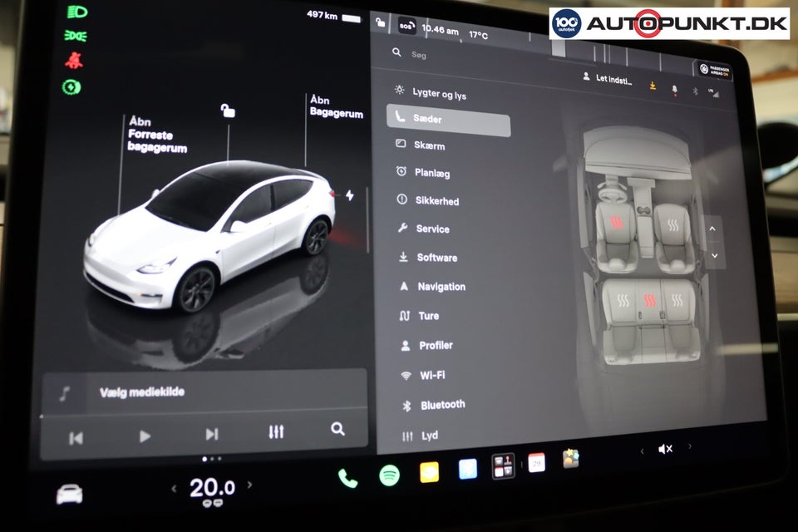Unmute audio via the speaker icon
Screen dimensions: 798x532
(665, 449)
